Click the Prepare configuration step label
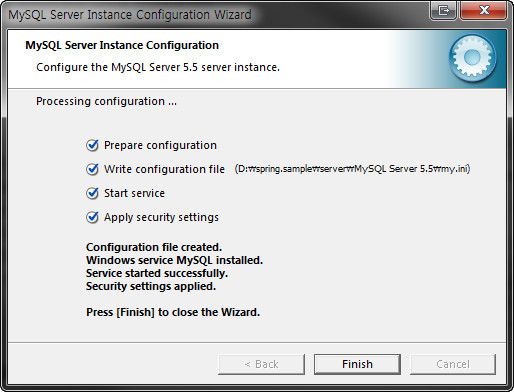This screenshot has width=514, height=392. 160,145
